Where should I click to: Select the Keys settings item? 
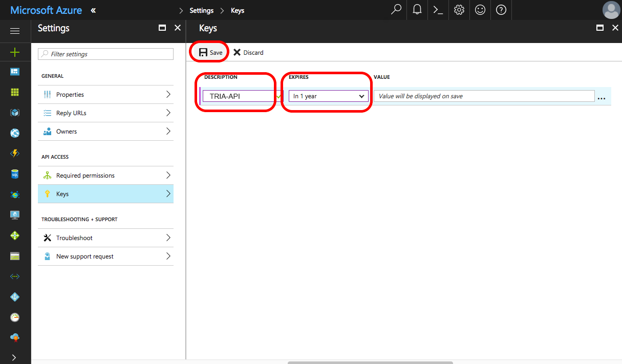(x=105, y=194)
